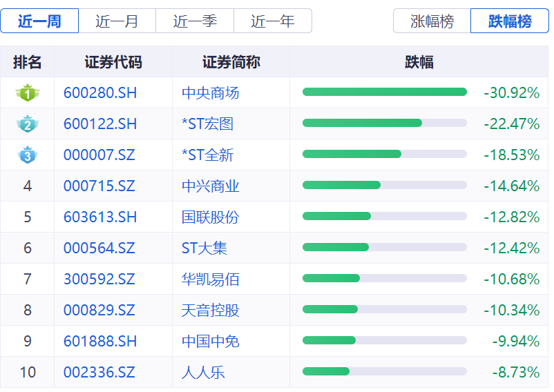Open stock code 000564.SZ
Screen dimensions: 554x392
pos(99,248)
